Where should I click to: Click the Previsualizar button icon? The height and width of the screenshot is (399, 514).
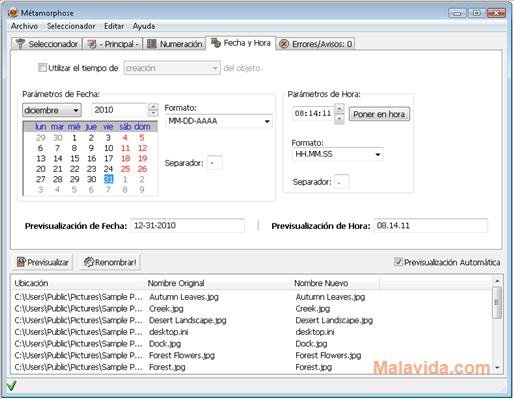(21, 262)
